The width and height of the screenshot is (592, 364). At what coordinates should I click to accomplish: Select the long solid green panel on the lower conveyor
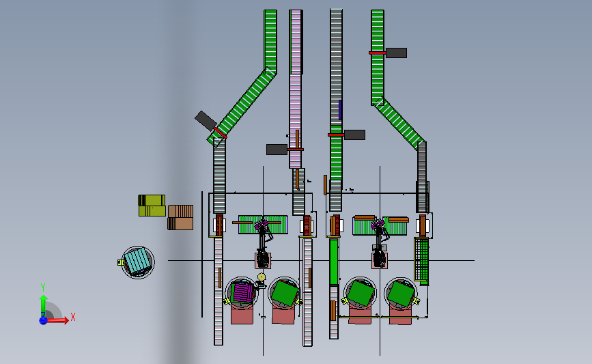tap(333, 262)
